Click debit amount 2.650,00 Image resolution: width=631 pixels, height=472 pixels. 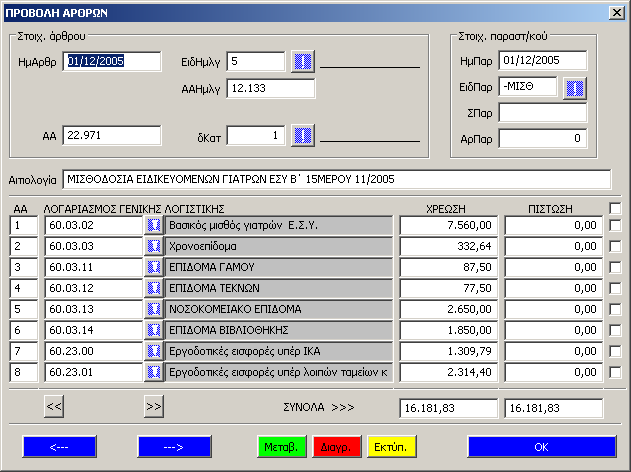click(449, 309)
